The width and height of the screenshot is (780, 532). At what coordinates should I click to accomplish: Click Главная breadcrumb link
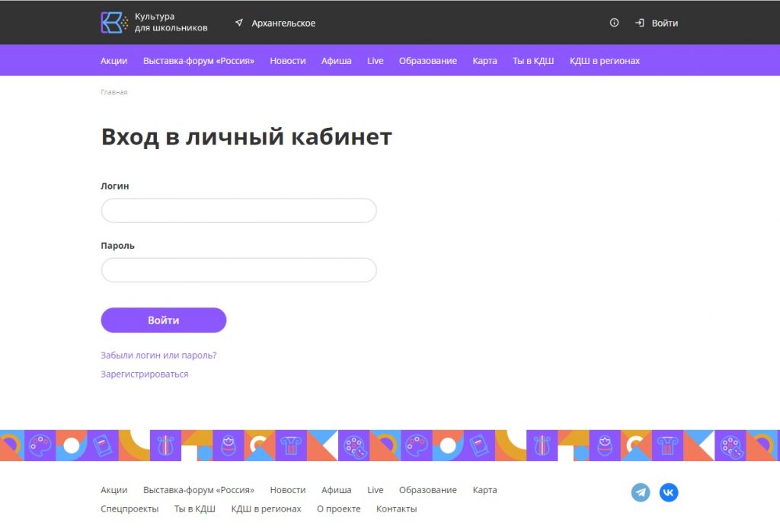(x=113, y=92)
